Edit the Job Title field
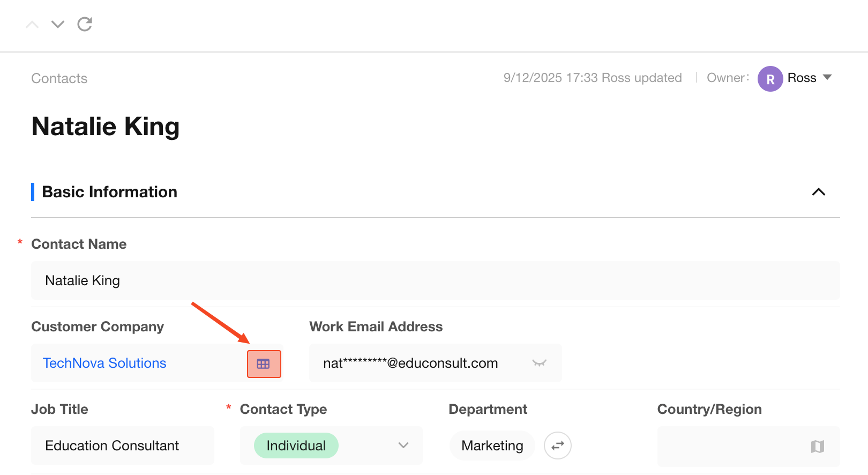 122,446
